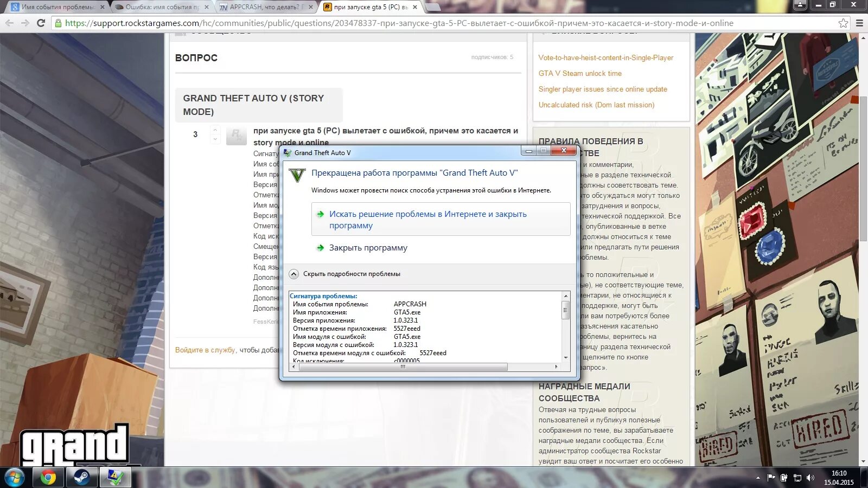868x488 pixels.
Task: Close the при запуске gta 5 tab
Action: tap(415, 7)
